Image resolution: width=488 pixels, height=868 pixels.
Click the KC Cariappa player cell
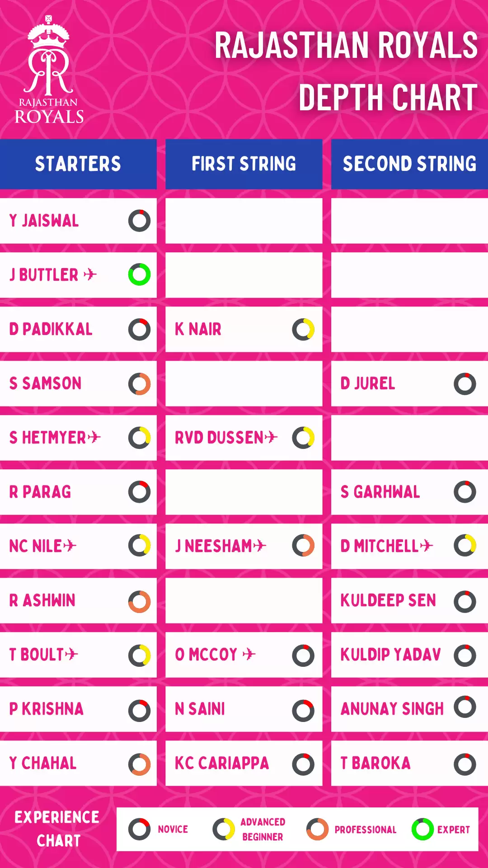(244, 763)
